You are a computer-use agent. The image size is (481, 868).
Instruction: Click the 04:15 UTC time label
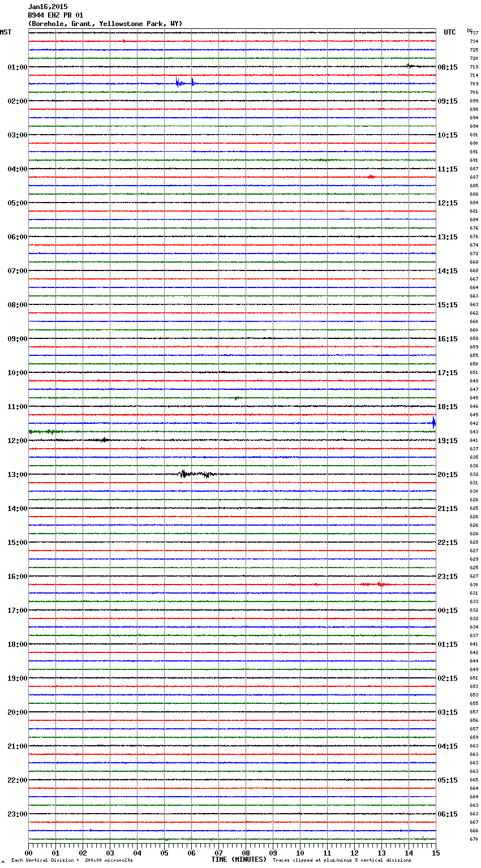click(x=448, y=746)
